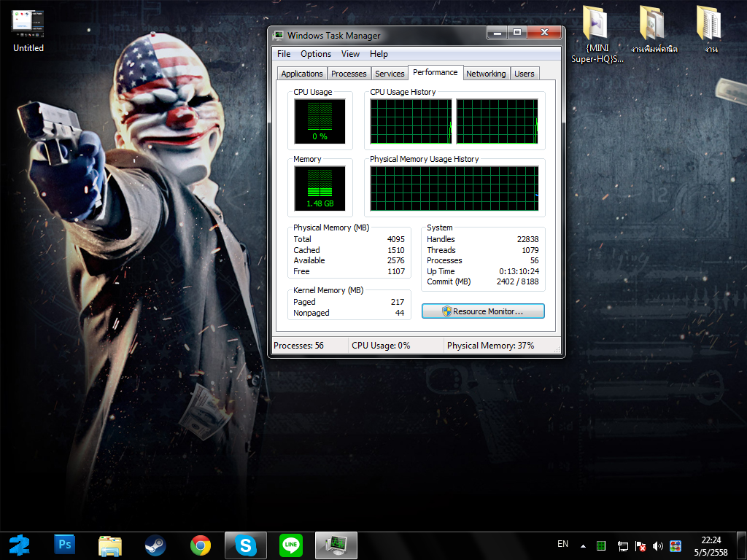This screenshot has width=747, height=560.
Task: Click status bar 'Physical Memory: 37%'
Action: click(x=491, y=346)
